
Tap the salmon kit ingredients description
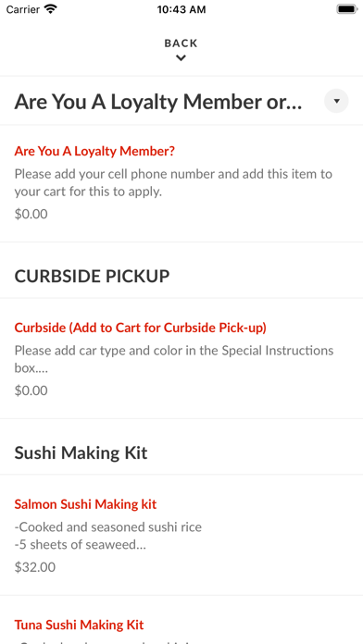tap(108, 536)
